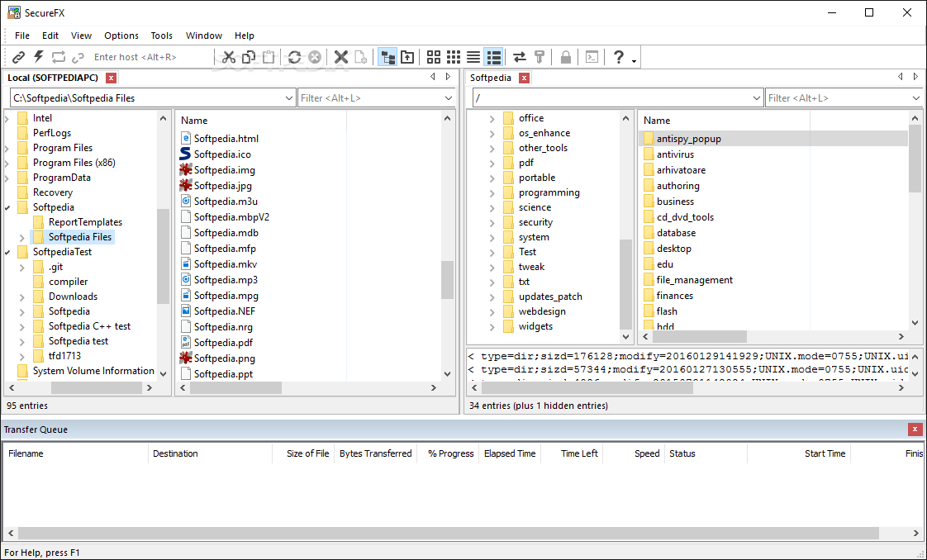Screen dimensions: 927x560
Task: Expand the remote widgets folder node
Action: click(x=492, y=327)
